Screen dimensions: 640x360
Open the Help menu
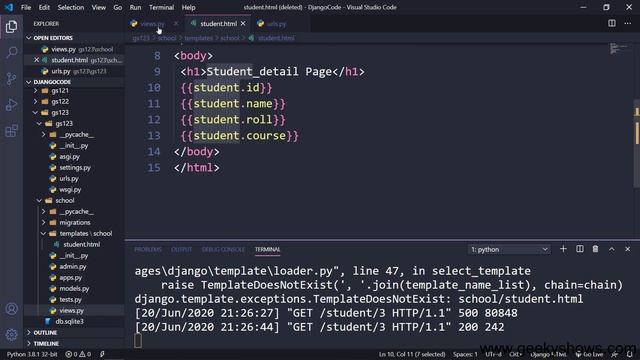[x=188, y=7]
